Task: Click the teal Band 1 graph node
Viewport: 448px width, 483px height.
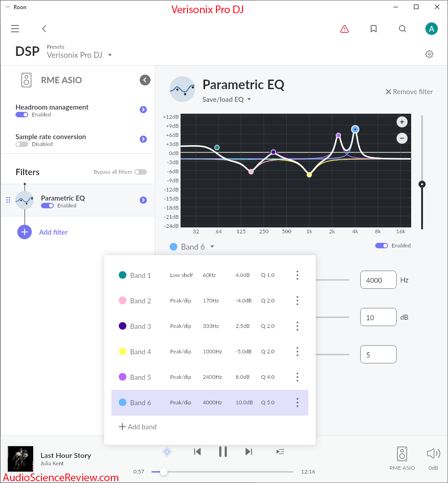Action: [x=217, y=147]
